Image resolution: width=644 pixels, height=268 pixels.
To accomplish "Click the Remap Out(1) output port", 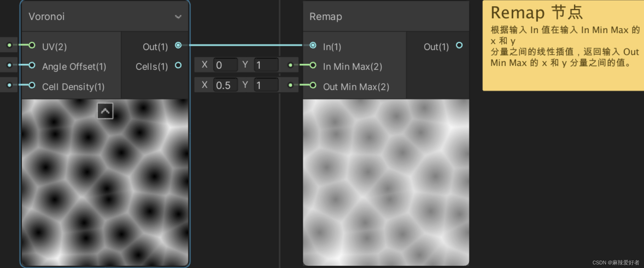I will 459,45.
